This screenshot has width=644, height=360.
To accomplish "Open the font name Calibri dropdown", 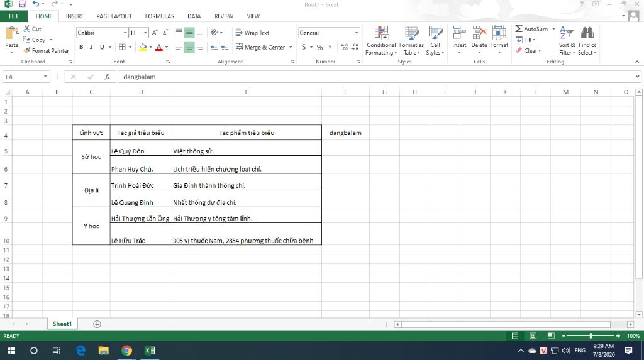I will point(125,33).
